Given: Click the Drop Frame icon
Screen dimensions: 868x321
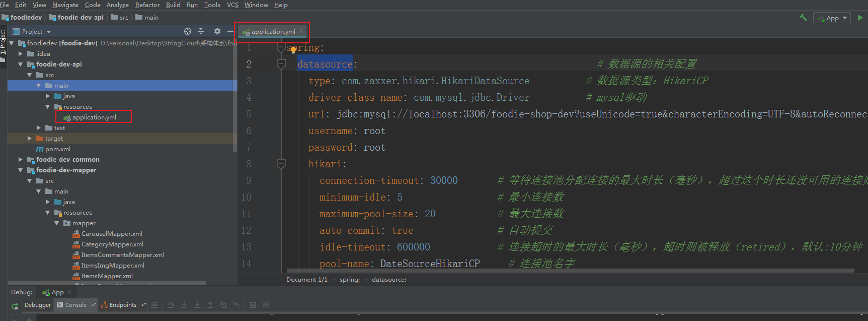Looking at the screenshot, I should [x=223, y=305].
